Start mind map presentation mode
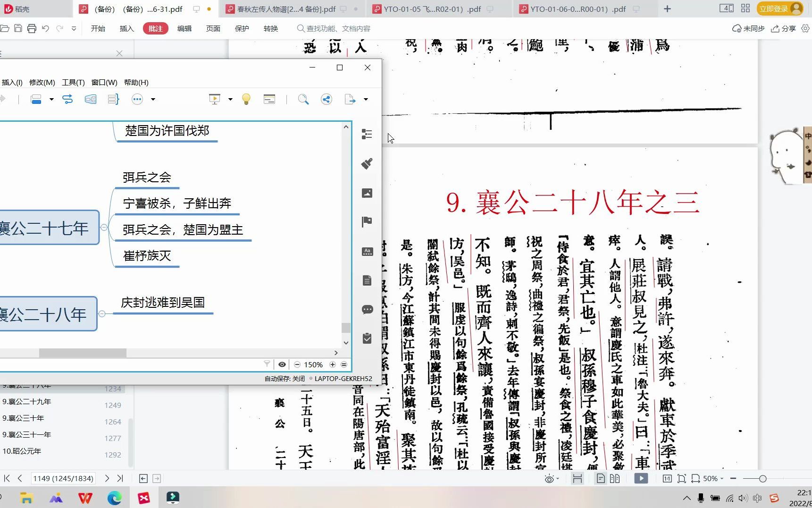The width and height of the screenshot is (812, 508). tap(215, 99)
